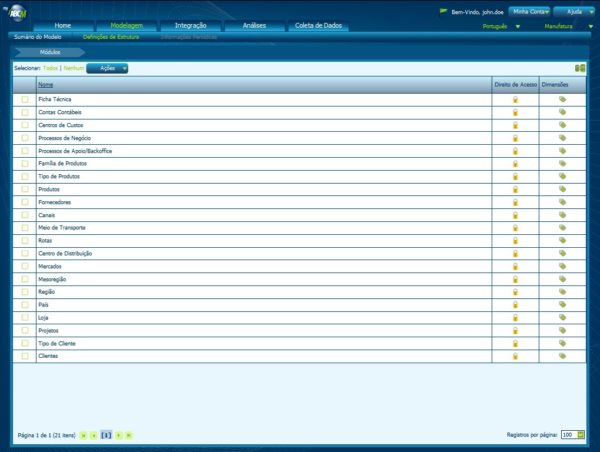Select the Tipo de Cliente row checkbox
This screenshot has height=452, width=600.
coord(25,343)
